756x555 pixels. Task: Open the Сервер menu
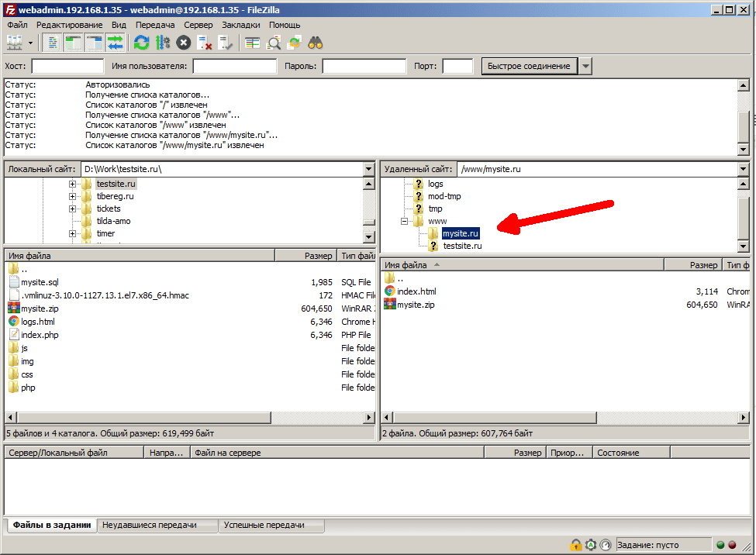[198, 25]
